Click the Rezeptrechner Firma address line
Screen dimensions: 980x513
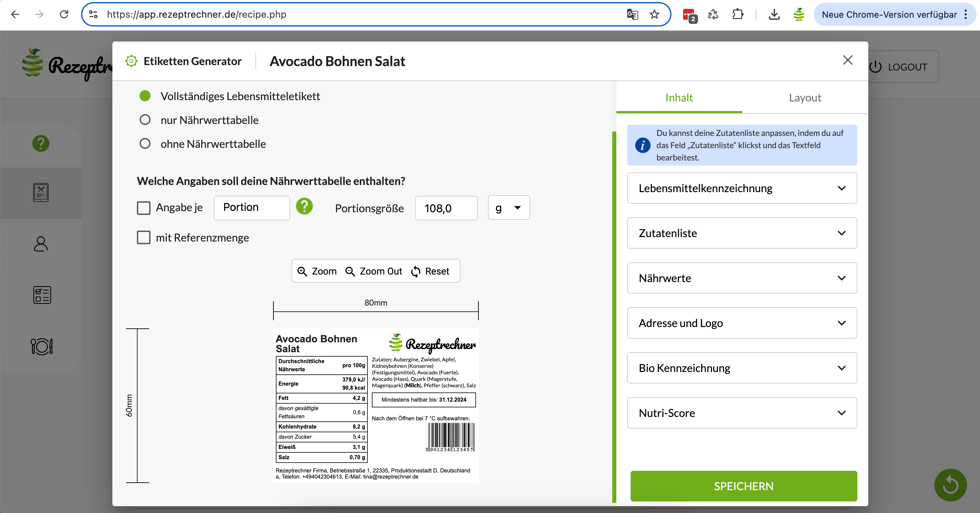click(x=373, y=473)
